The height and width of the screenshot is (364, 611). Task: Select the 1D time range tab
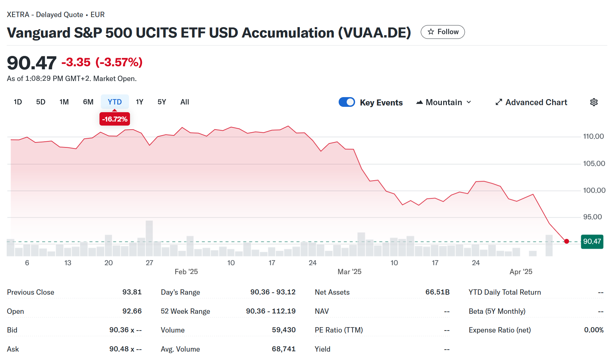click(x=18, y=102)
